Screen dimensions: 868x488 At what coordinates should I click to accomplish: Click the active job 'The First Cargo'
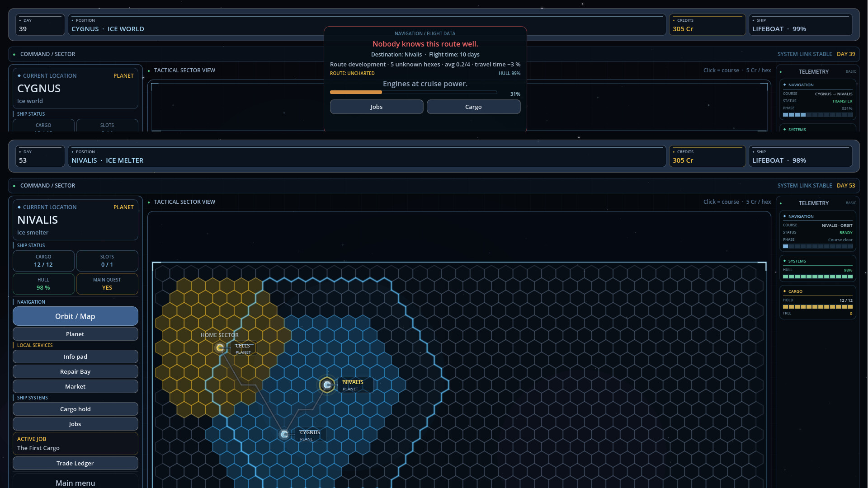coord(75,443)
